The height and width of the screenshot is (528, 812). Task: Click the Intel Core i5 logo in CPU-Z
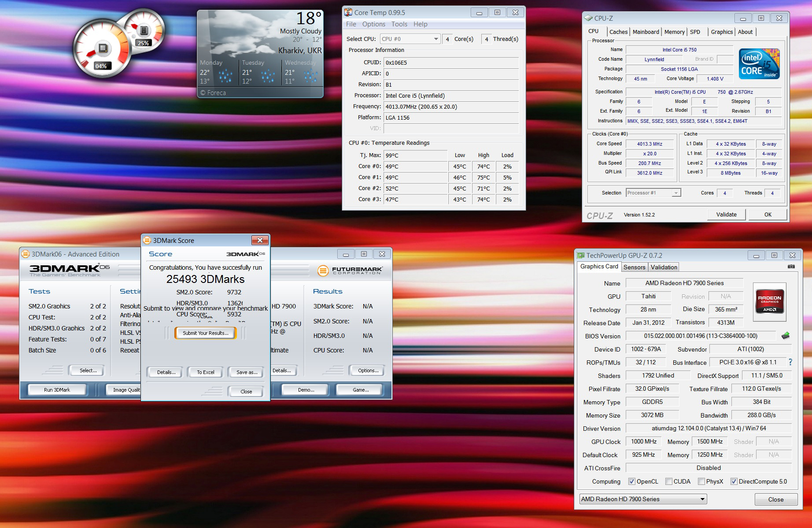click(760, 63)
